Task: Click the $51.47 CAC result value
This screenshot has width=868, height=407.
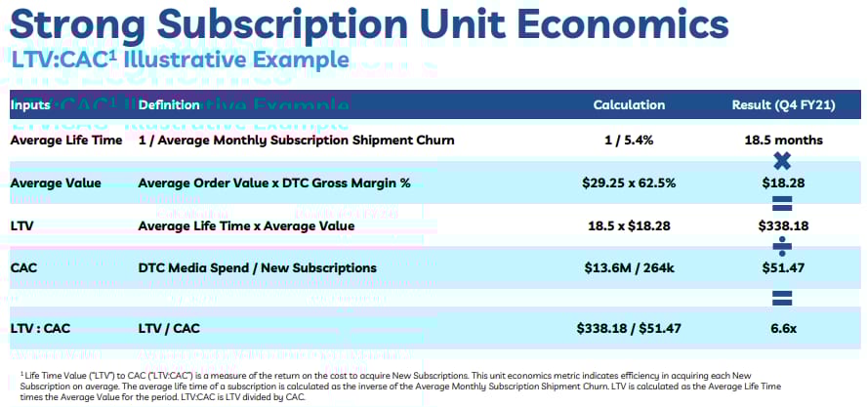Action: coord(783,268)
